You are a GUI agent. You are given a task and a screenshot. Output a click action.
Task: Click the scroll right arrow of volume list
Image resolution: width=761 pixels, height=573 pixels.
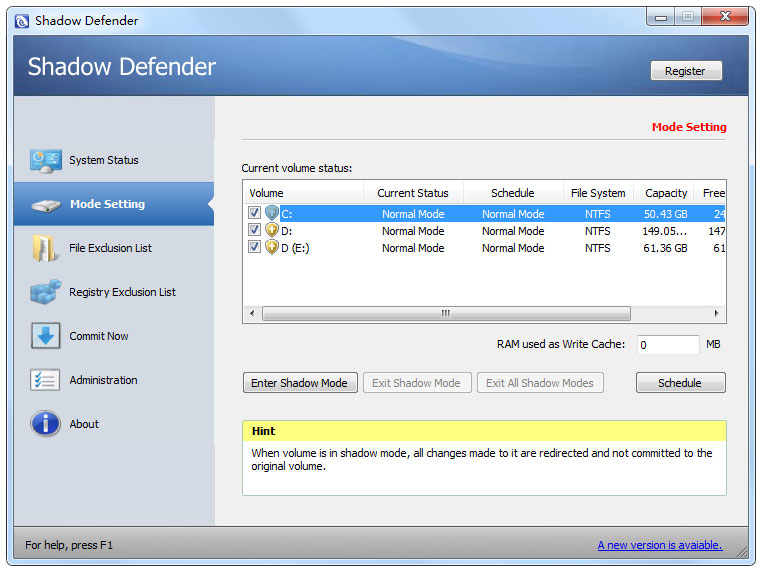point(716,313)
